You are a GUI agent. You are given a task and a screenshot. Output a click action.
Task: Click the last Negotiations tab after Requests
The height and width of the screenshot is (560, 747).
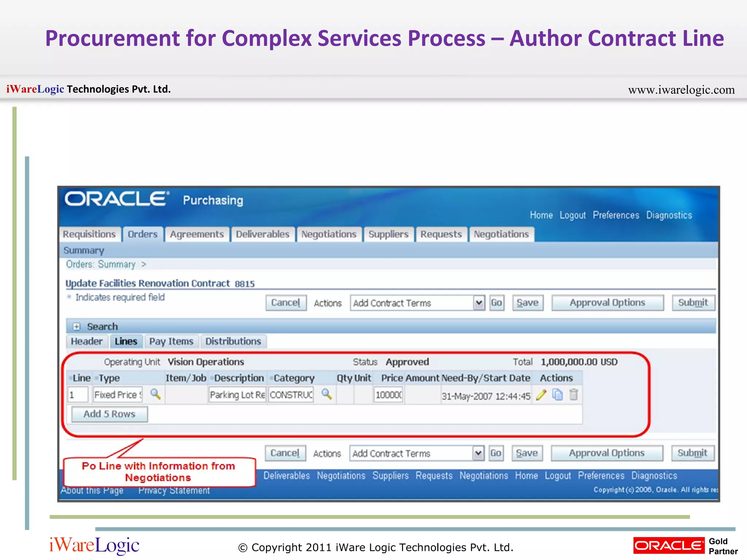point(502,234)
